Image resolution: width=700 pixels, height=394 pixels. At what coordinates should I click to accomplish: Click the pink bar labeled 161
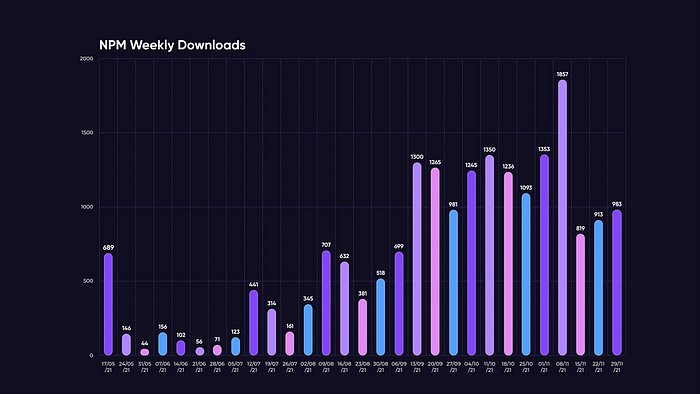[x=290, y=344]
